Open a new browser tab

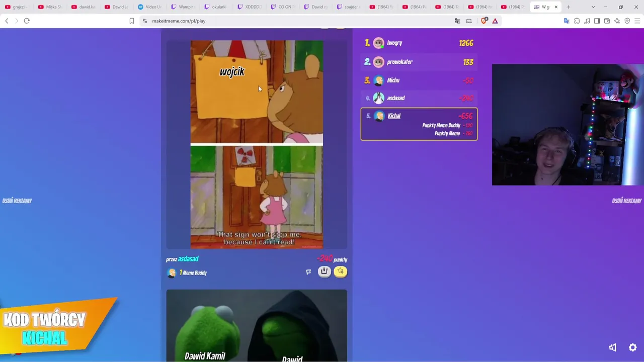click(569, 7)
